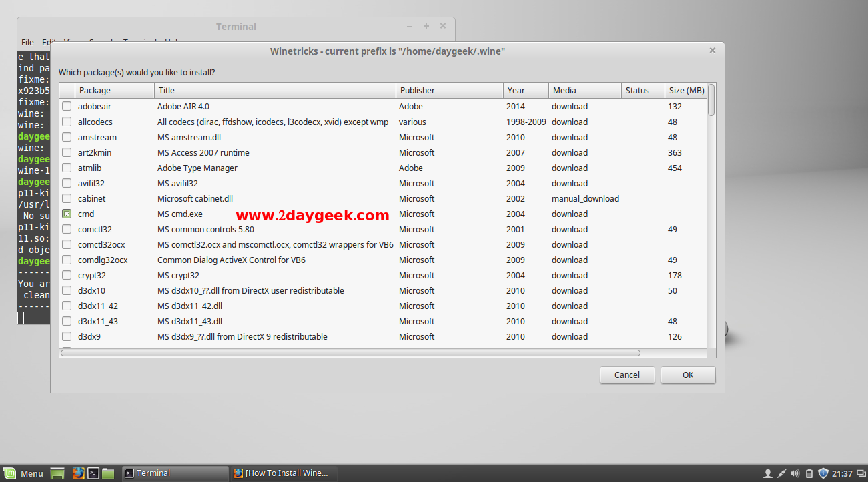Open the File menu in the Terminal window
Screen dimensions: 868x482
coord(27,42)
